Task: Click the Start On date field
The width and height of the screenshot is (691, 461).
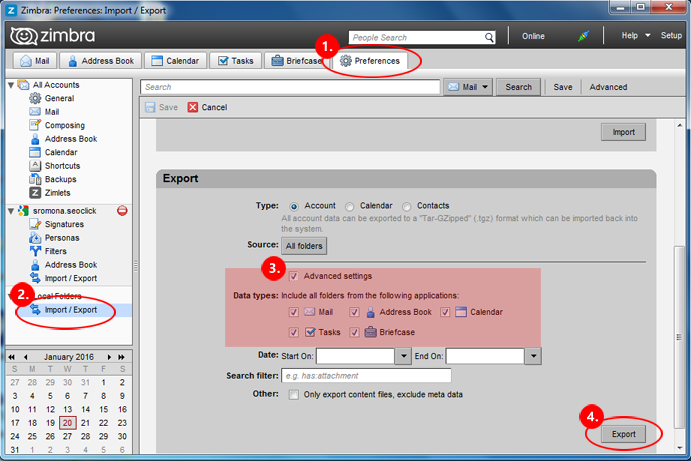Action: [355, 356]
